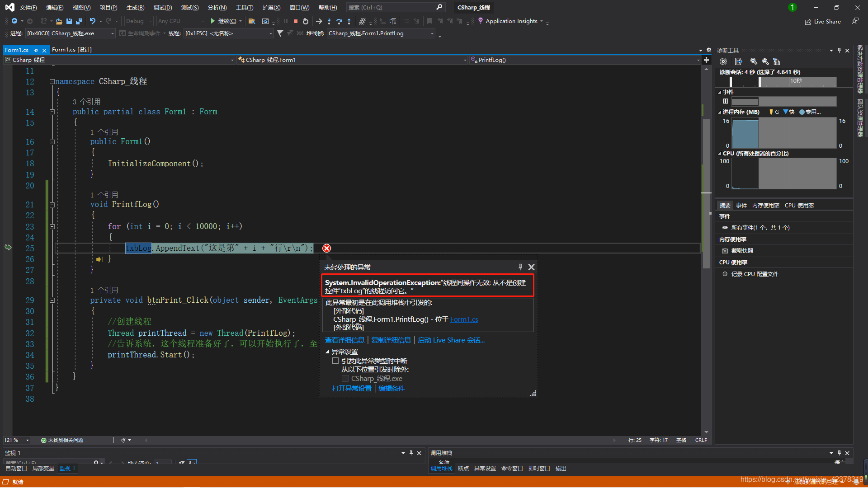The height and width of the screenshot is (488, 868).
Task: Select the 记录 CPU 配置文件 radio option
Action: [725, 274]
